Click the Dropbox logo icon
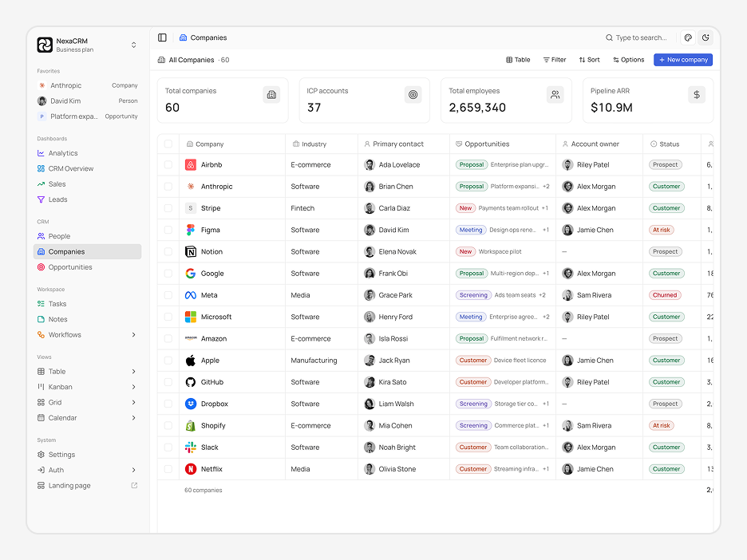Screen dimensions: 747x560 [x=191, y=404]
